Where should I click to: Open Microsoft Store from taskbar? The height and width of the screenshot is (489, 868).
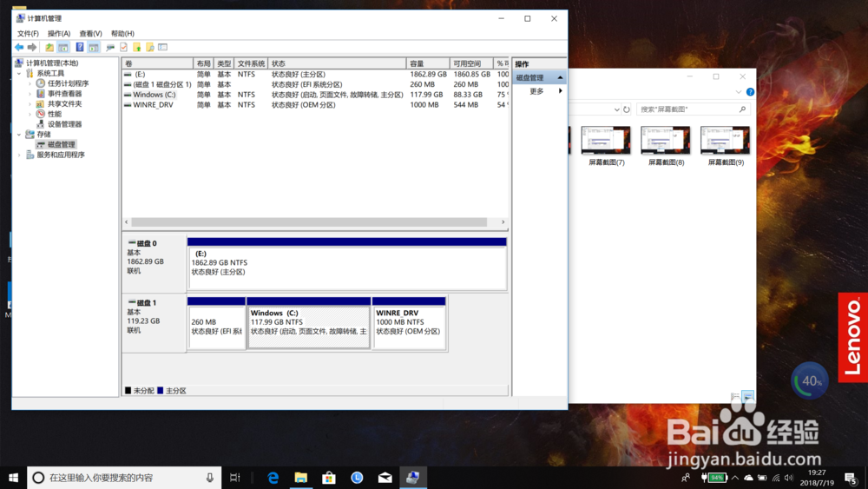click(x=329, y=478)
